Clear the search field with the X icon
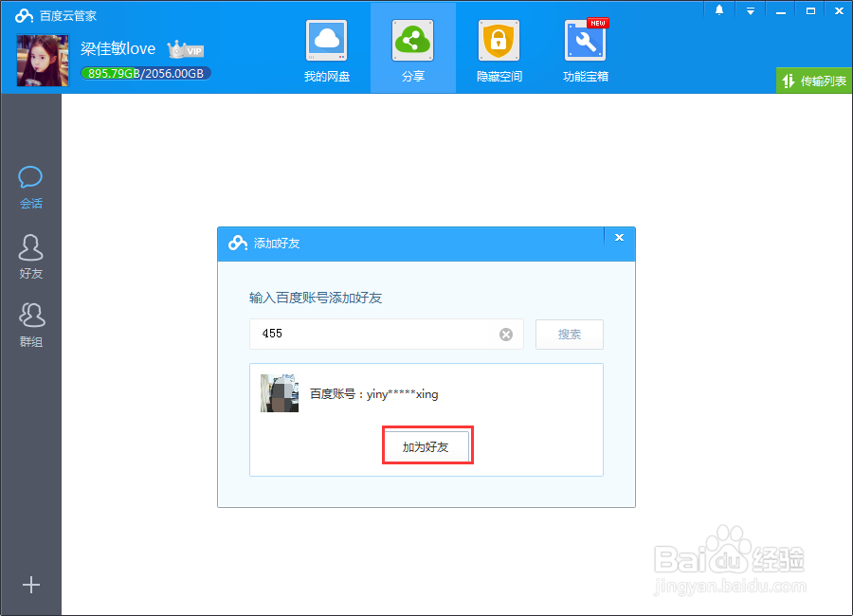Image resolution: width=853 pixels, height=616 pixels. pyautogui.click(x=506, y=335)
